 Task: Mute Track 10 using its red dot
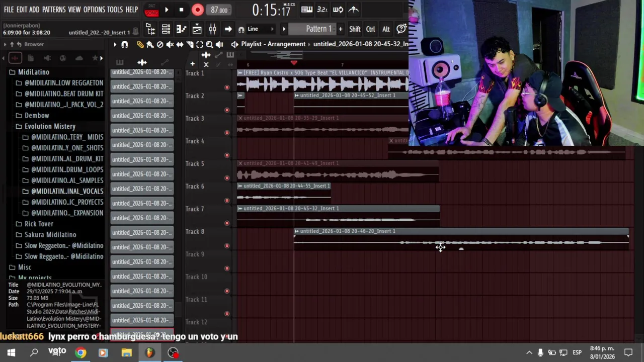(227, 291)
